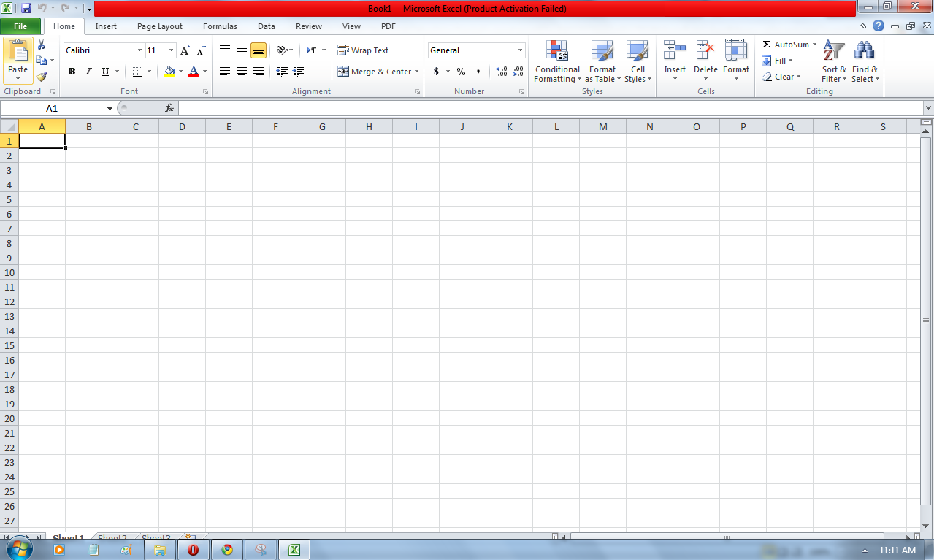Click the Align Text Right icon
Image resolution: width=934 pixels, height=560 pixels.
point(259,72)
